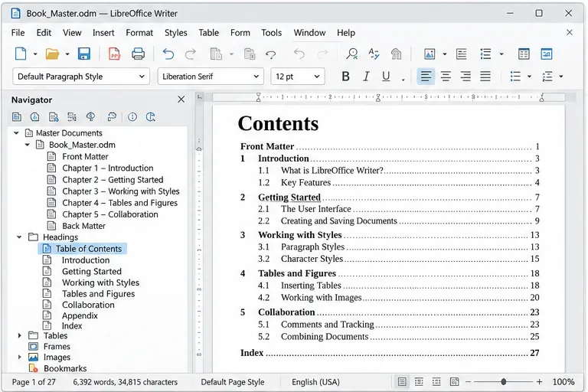
Task: Click Default Page Style in status bar
Action: pos(233,382)
